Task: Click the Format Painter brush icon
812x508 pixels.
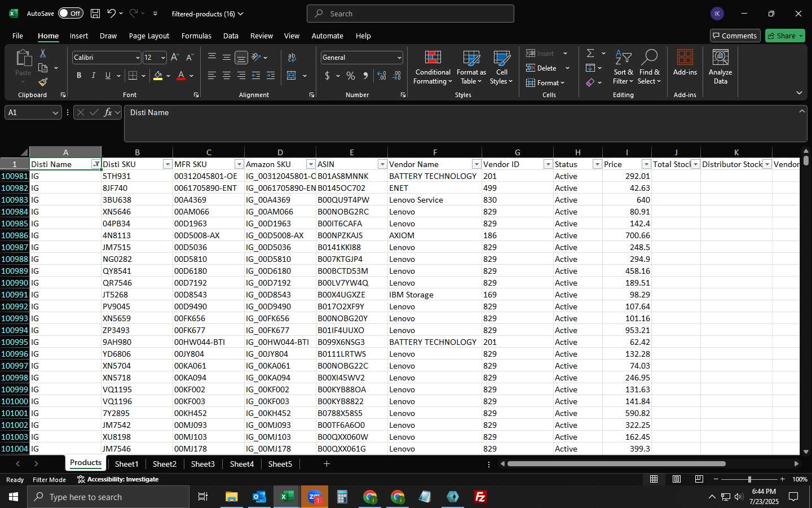Action: coord(43,82)
